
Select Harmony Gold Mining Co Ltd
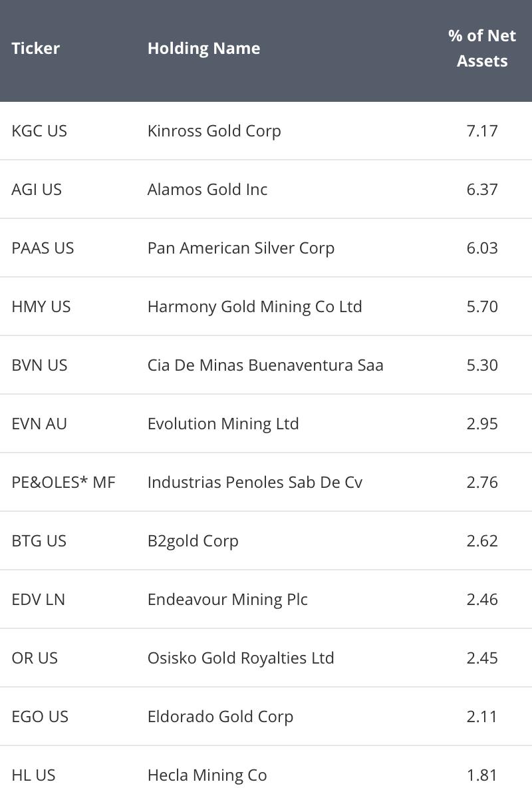click(255, 307)
